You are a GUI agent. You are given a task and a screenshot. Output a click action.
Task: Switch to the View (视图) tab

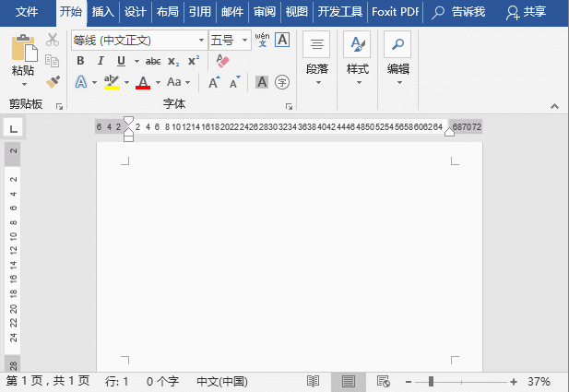(296, 12)
